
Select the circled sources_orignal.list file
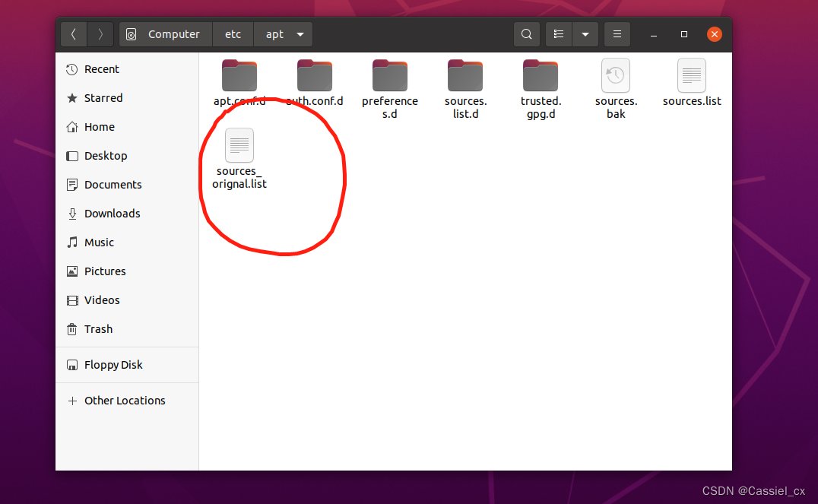pyautogui.click(x=239, y=145)
